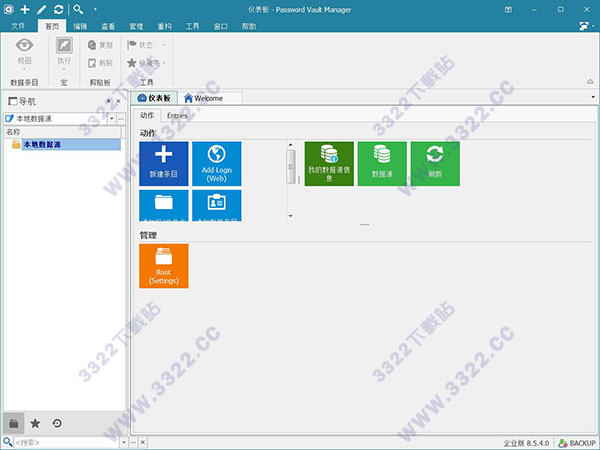Open the 工具 ribbon tab

click(192, 26)
